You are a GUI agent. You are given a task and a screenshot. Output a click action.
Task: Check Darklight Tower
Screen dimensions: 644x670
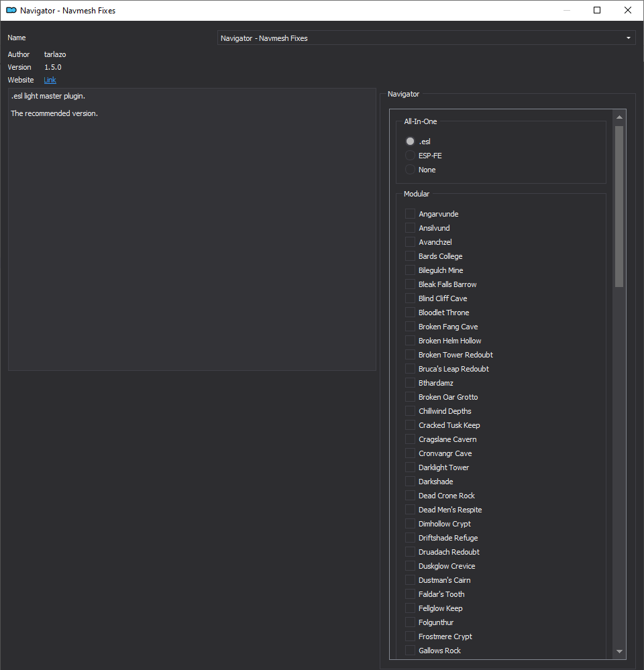point(410,467)
